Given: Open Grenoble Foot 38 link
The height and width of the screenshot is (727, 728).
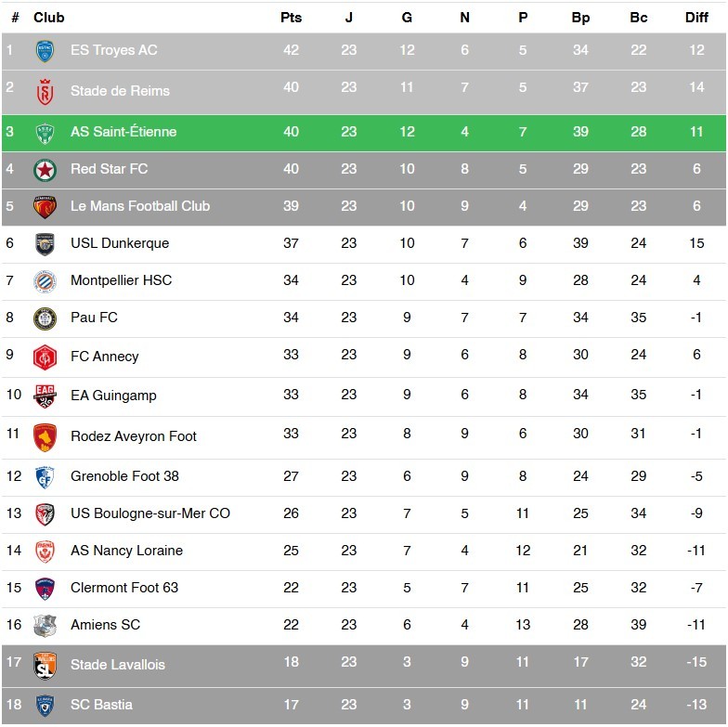Looking at the screenshot, I should tap(124, 476).
